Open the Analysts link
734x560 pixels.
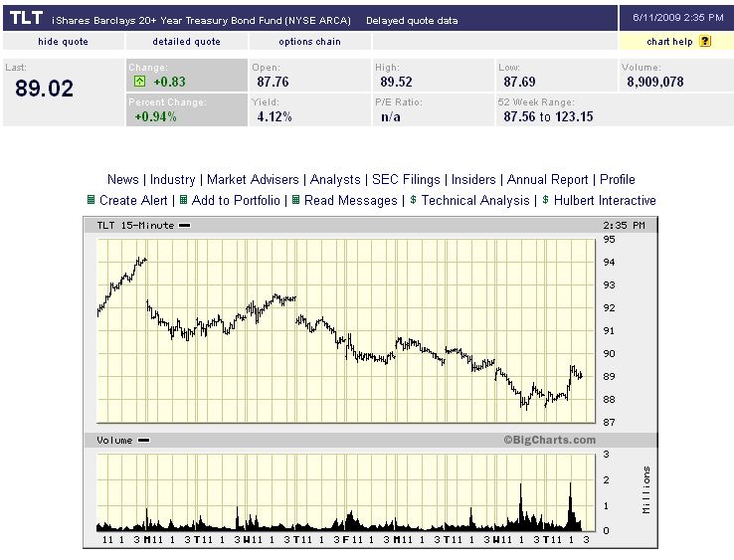(x=335, y=179)
